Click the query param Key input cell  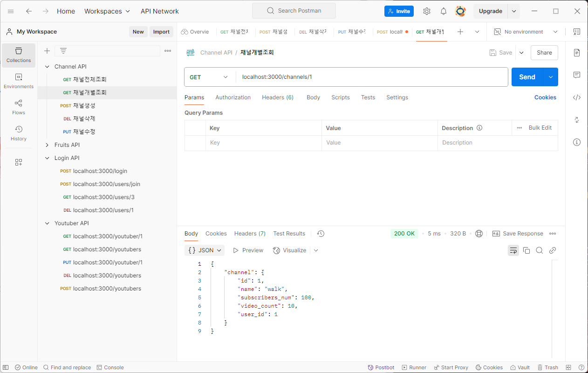click(x=263, y=143)
